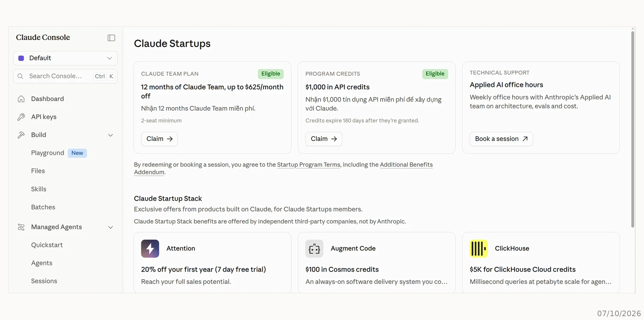This screenshot has width=644, height=320.
Task: Collapse the Build section chevron
Action: tap(110, 135)
